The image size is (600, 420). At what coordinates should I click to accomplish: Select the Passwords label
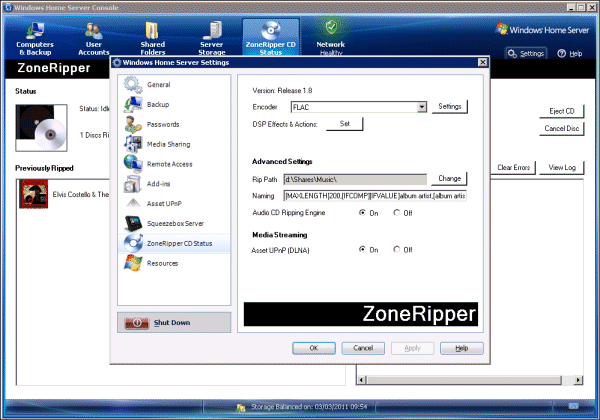(x=163, y=124)
